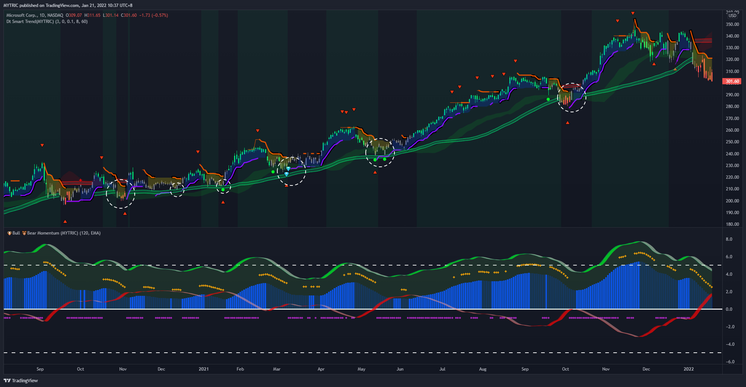
Task: Click the 6.0 momentum axis label
Action: (729, 257)
